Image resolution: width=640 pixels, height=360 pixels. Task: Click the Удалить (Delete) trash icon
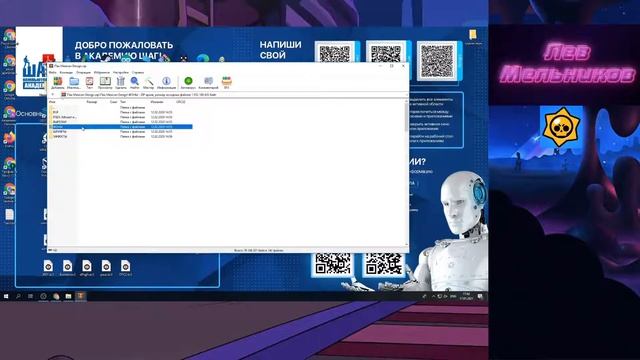pyautogui.click(x=120, y=82)
